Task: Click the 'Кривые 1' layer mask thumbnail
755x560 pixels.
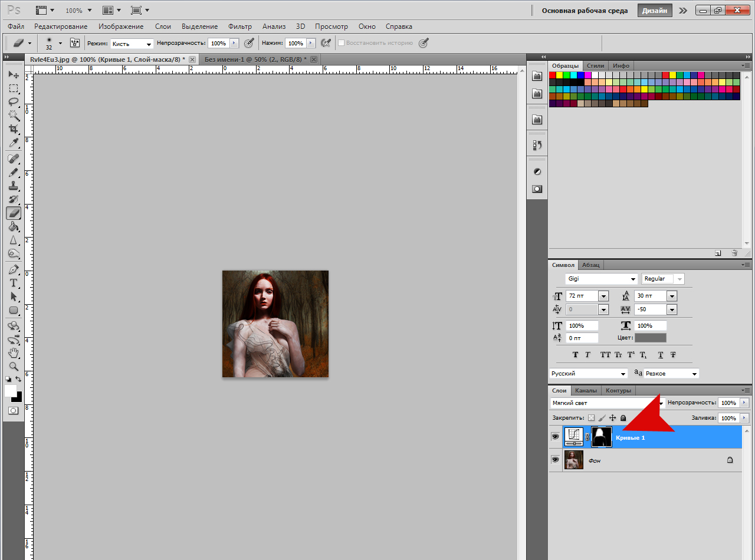Action: (602, 437)
